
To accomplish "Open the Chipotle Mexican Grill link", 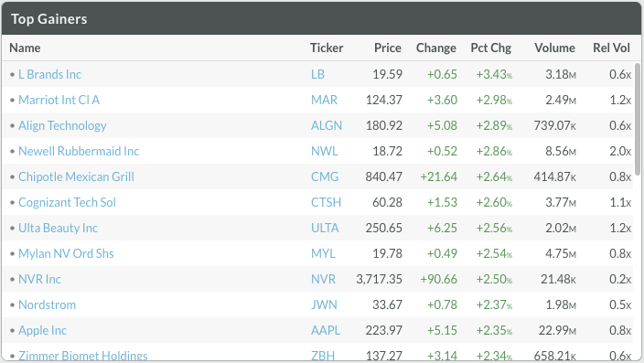I will coord(77,176).
